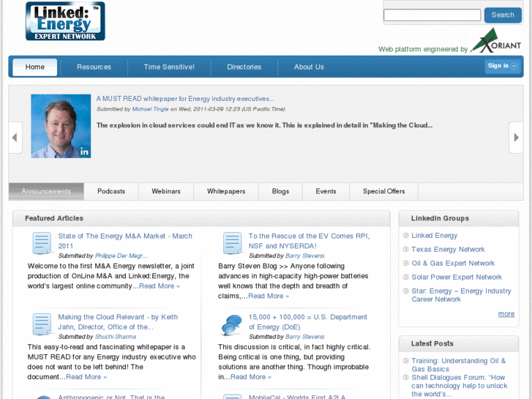
Task: Switch to the Events tab
Action: (326, 191)
